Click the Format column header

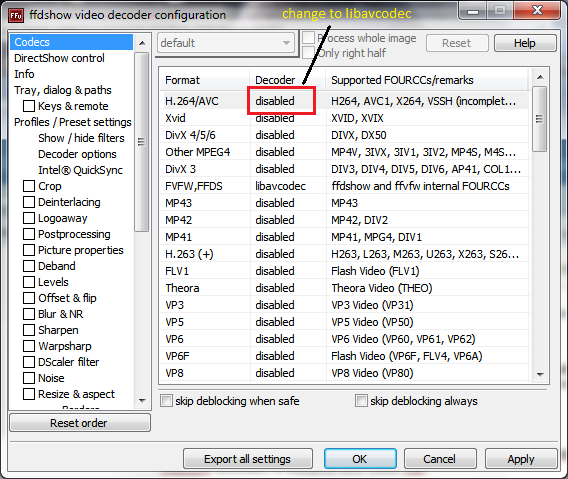click(205, 80)
